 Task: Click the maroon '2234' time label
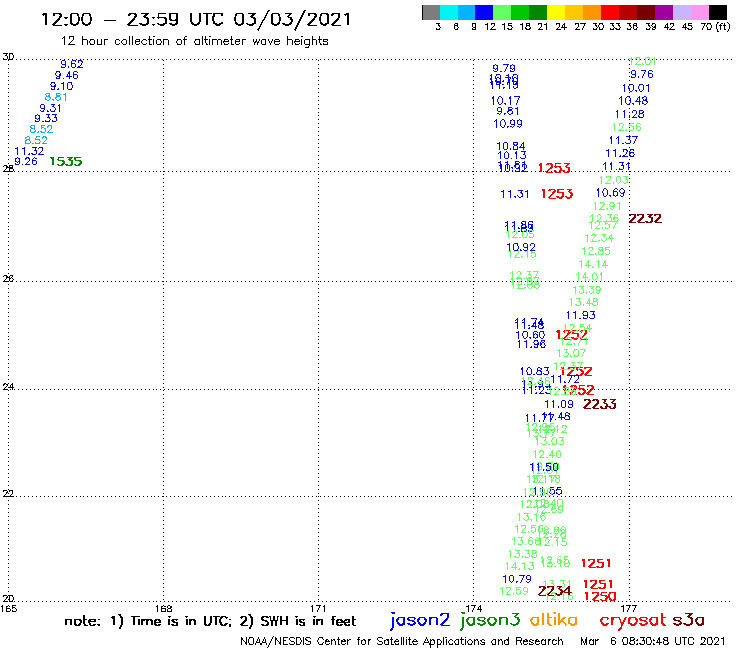tap(555, 591)
